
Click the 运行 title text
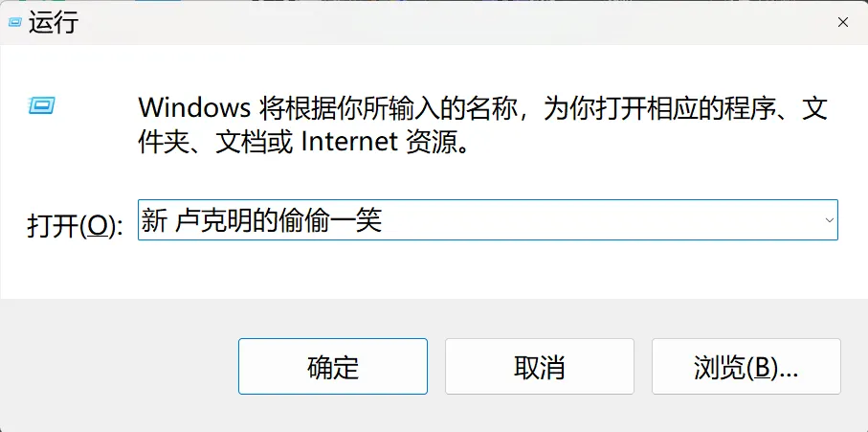click(x=54, y=23)
